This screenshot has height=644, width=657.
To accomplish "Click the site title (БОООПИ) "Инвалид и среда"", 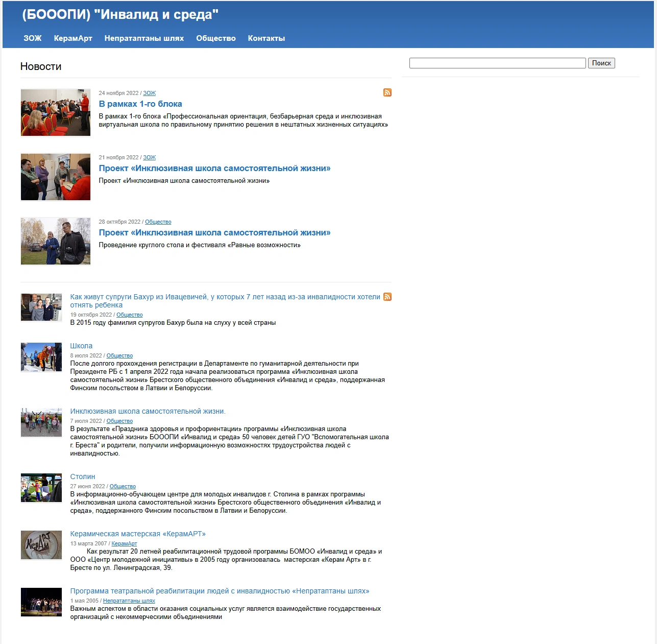I will coord(120,14).
